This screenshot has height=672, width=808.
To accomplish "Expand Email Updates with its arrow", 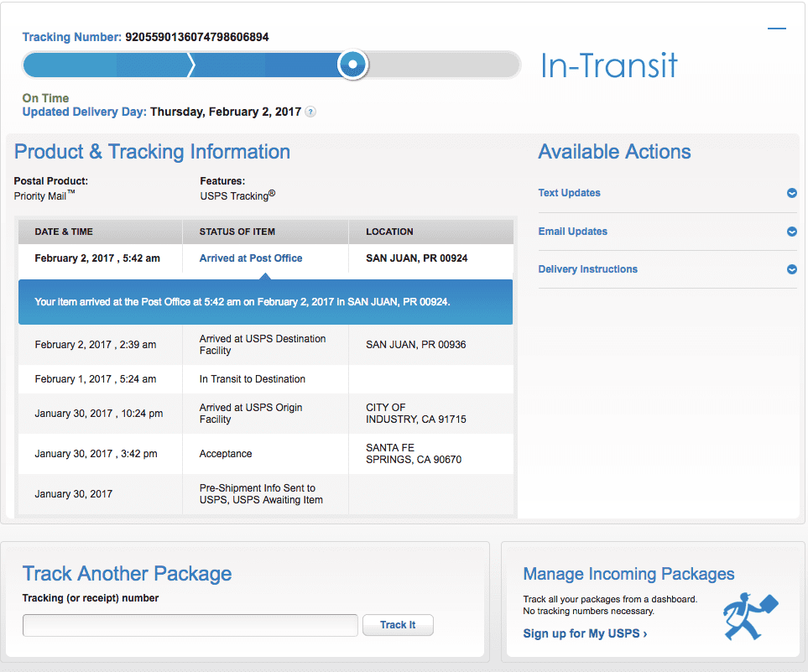I will pos(792,232).
